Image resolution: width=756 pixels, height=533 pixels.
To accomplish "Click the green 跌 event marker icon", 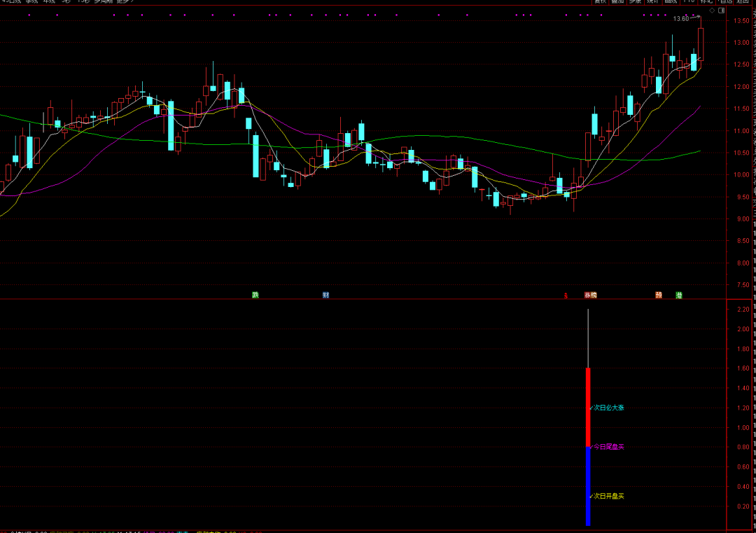I will tap(255, 295).
